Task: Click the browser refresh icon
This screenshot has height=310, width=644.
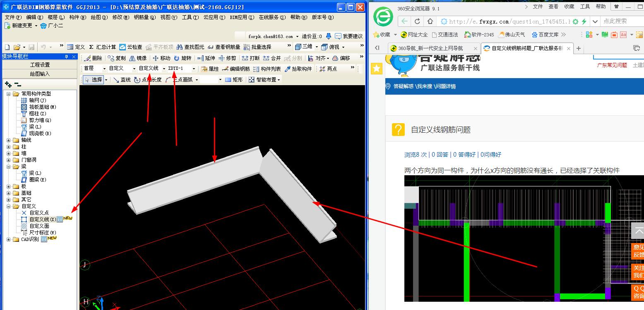Action: point(417,21)
